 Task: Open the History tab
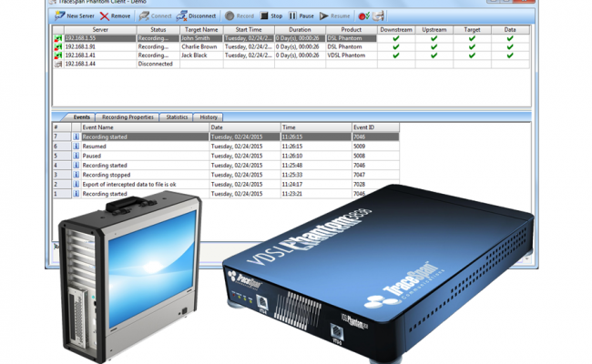coord(208,117)
